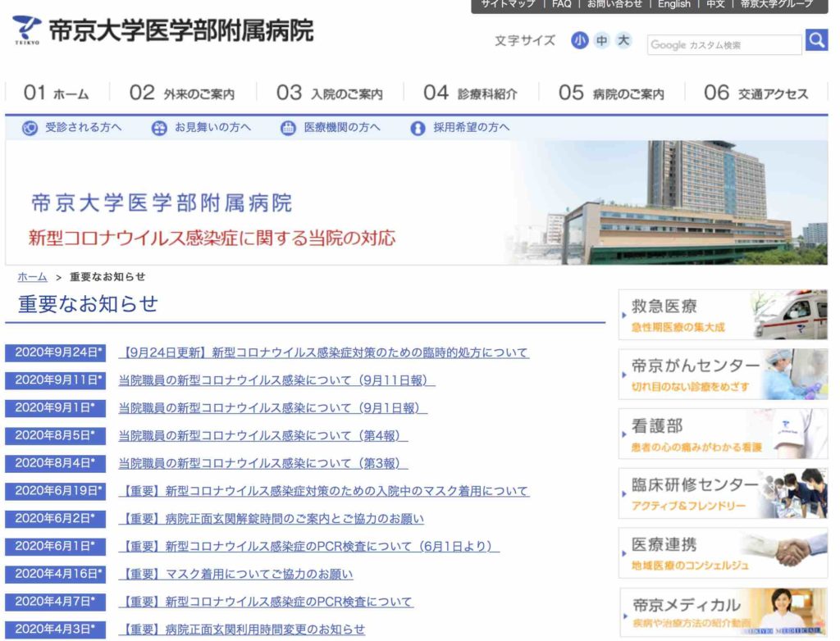Click the 採用希望の方へ info icon
840x641 pixels.
(x=418, y=128)
